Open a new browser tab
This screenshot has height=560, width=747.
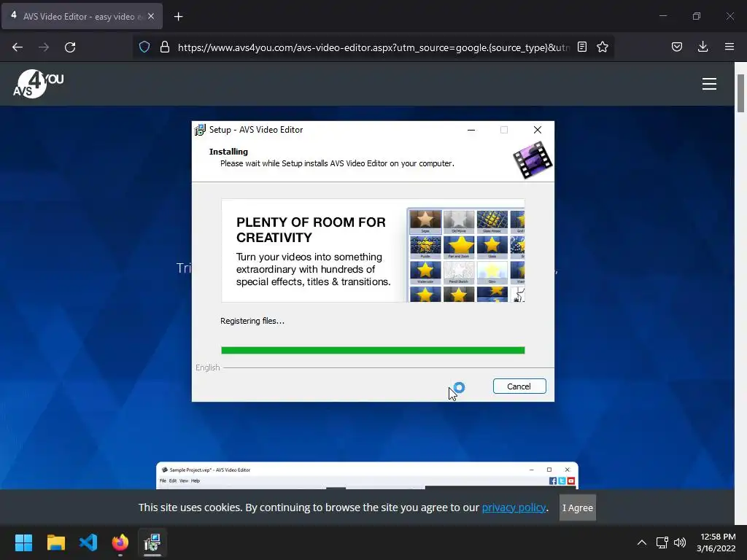coord(178,17)
